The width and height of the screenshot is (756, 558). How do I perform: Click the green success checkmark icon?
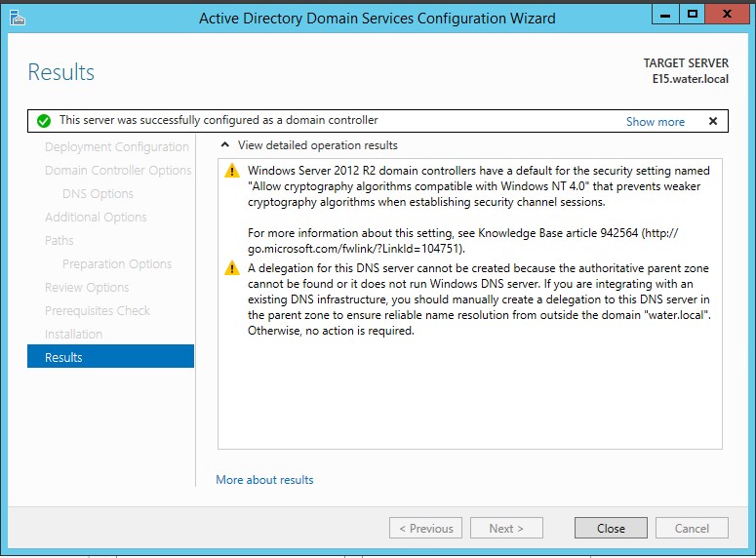[x=44, y=121]
